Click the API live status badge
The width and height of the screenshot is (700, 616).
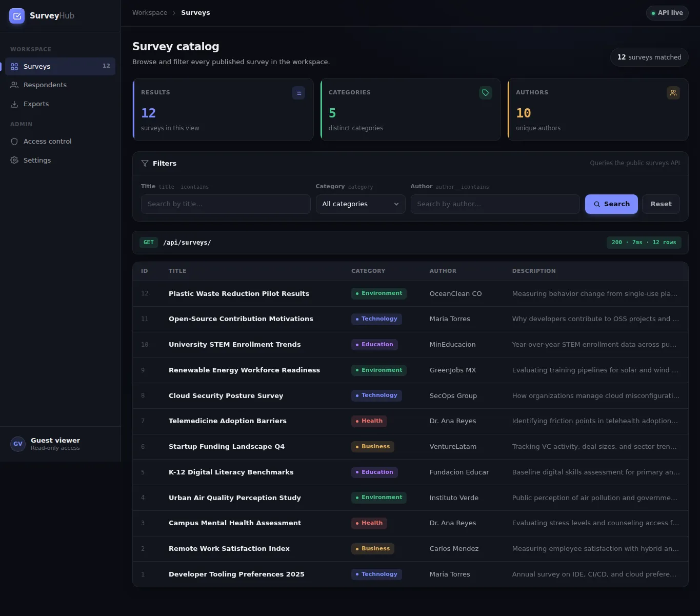(667, 13)
